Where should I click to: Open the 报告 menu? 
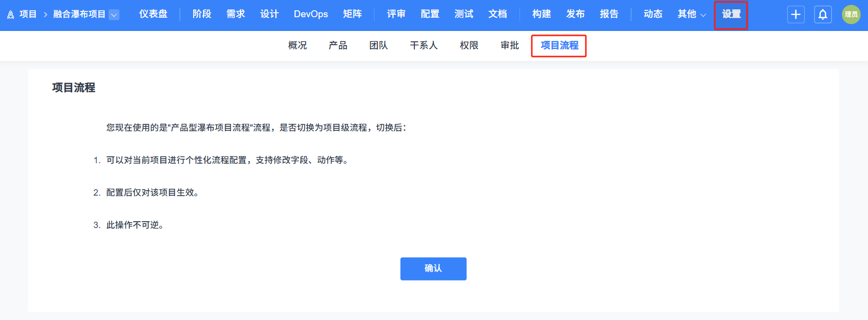click(x=609, y=14)
